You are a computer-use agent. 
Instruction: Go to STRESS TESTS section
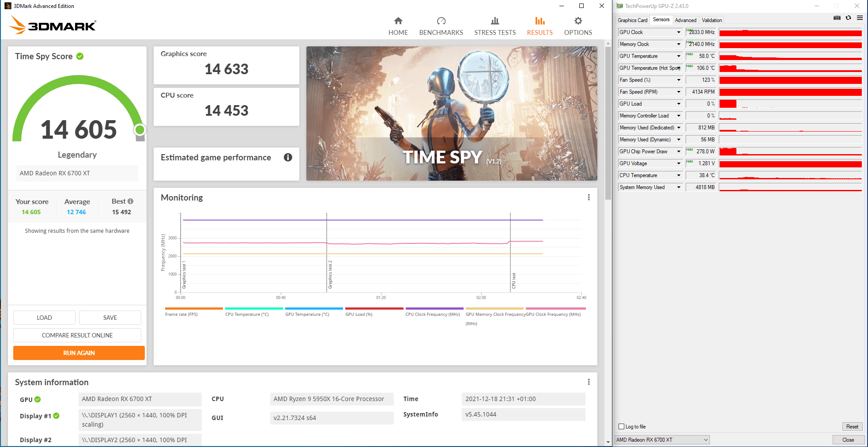coord(495,27)
